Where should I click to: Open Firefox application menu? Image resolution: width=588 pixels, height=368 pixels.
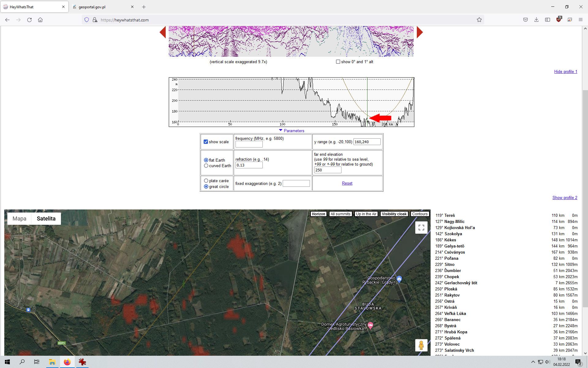click(580, 20)
